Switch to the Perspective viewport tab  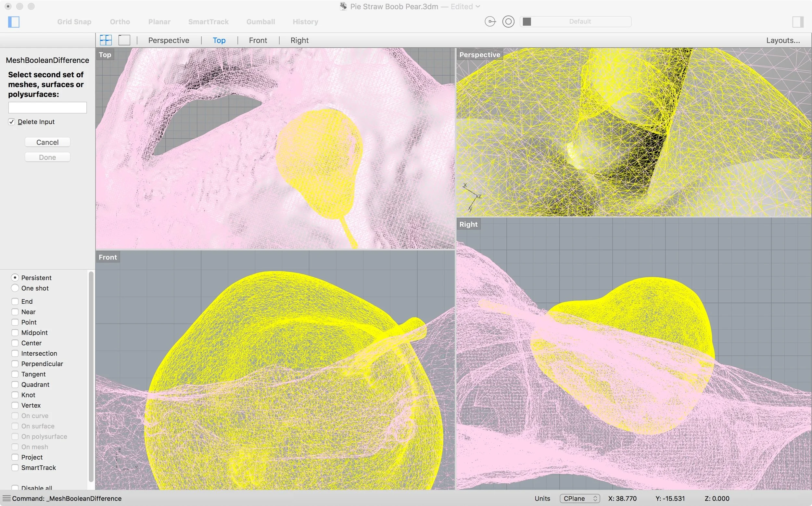point(169,40)
